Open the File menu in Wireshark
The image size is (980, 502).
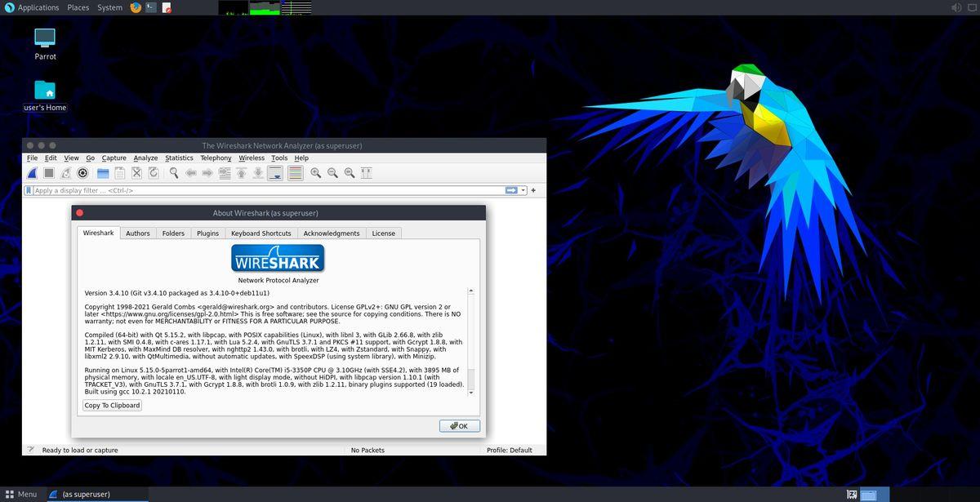click(x=33, y=158)
